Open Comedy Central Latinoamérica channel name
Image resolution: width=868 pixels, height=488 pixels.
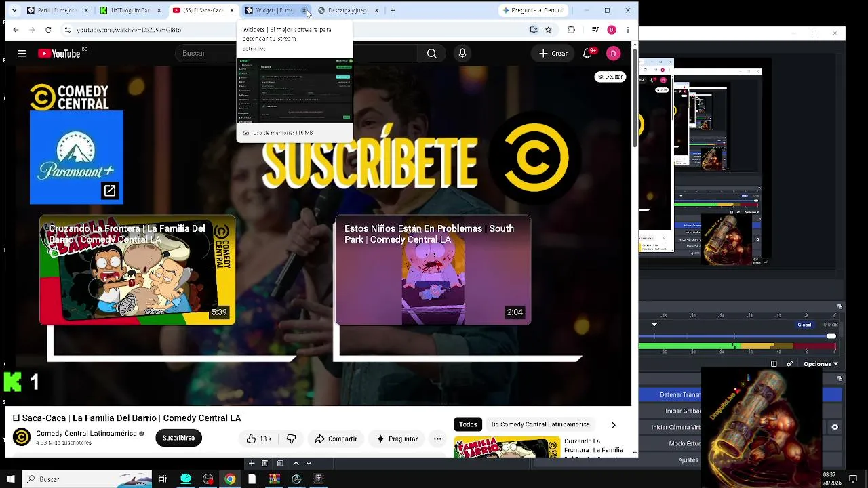(x=86, y=433)
